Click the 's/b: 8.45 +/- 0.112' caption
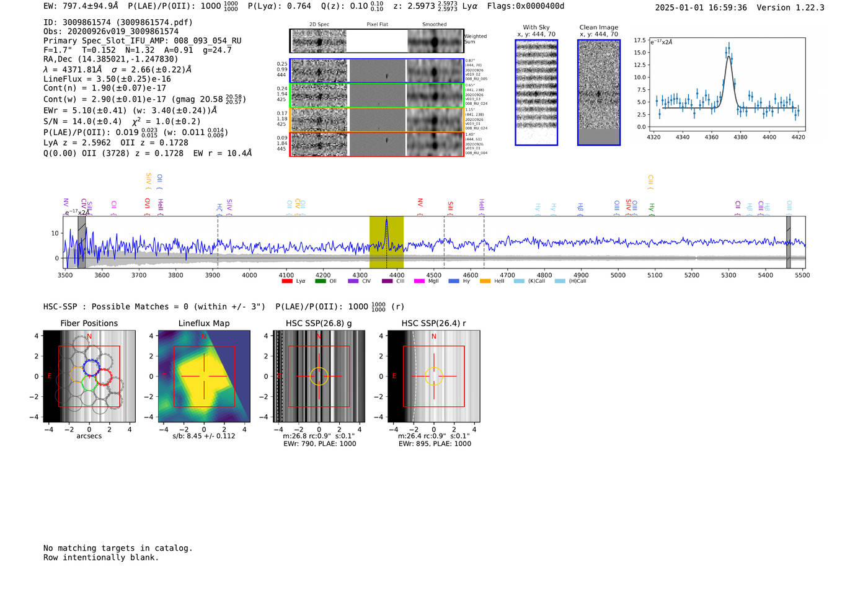 [204, 436]
